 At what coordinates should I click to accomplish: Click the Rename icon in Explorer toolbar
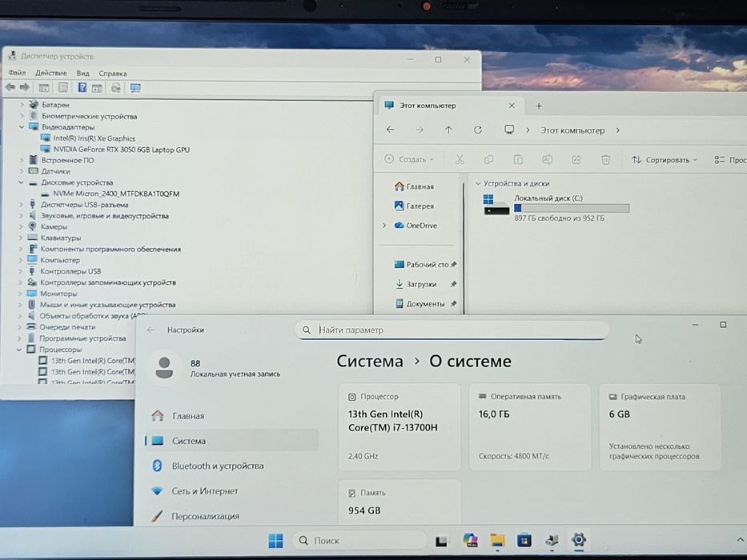point(547,159)
